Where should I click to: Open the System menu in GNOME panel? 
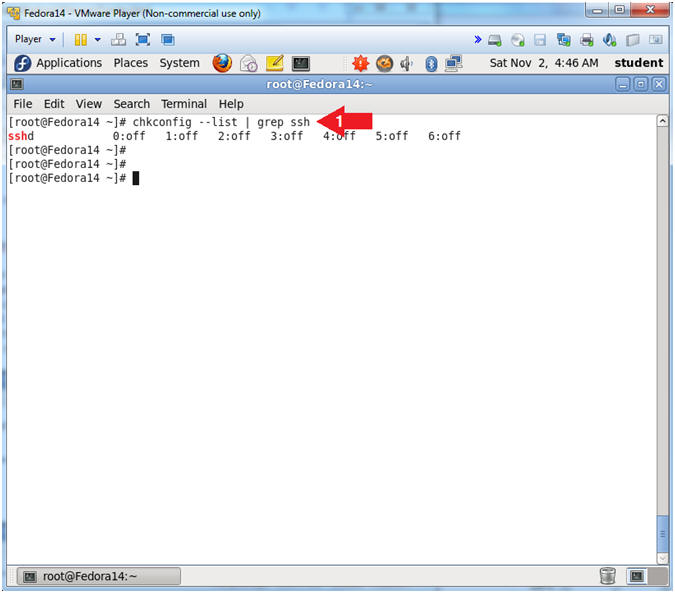click(180, 63)
